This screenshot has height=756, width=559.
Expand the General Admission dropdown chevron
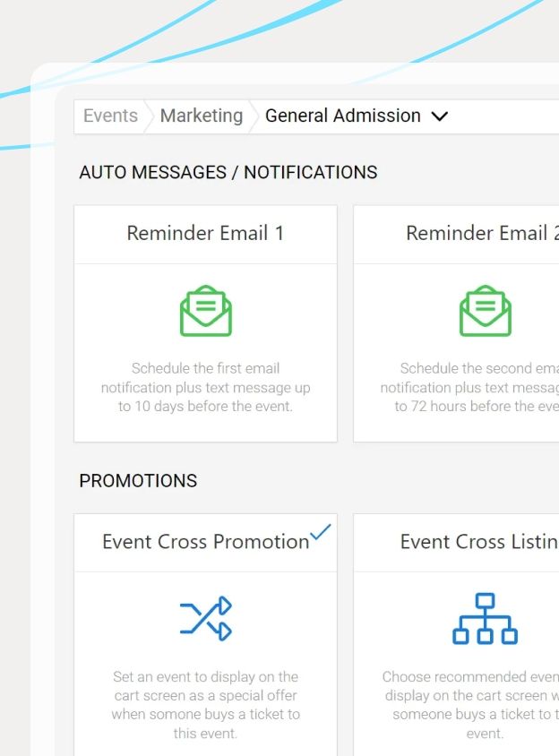[439, 116]
